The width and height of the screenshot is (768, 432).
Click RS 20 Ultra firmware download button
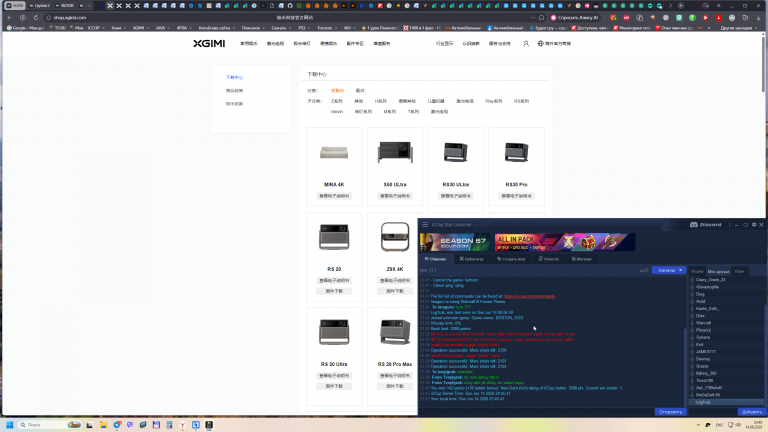click(334, 386)
